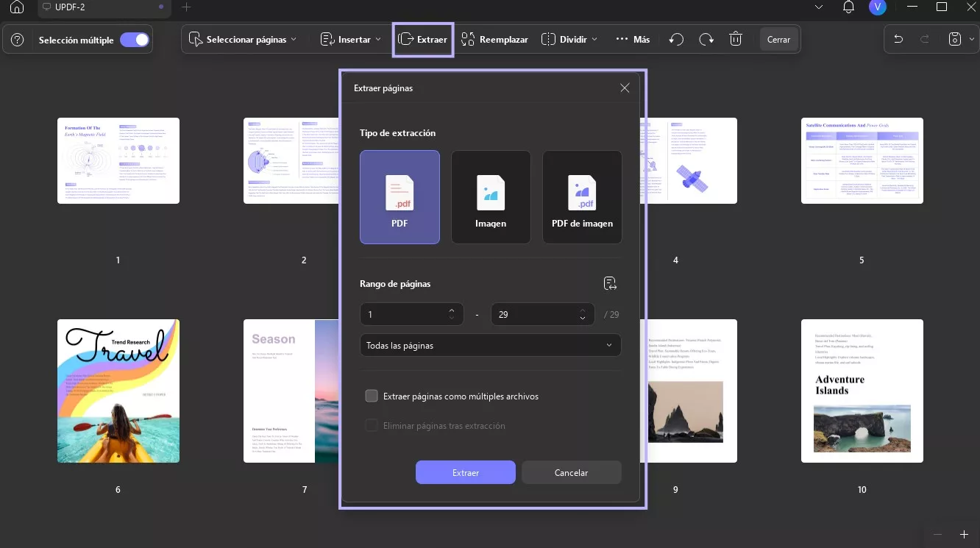
Task: Open the user account avatar
Action: coord(877,7)
